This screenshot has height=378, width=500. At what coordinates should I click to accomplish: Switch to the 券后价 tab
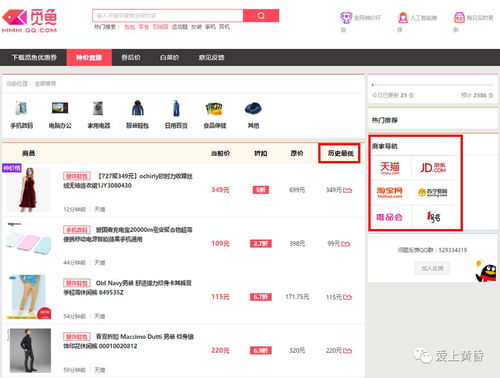point(131,58)
